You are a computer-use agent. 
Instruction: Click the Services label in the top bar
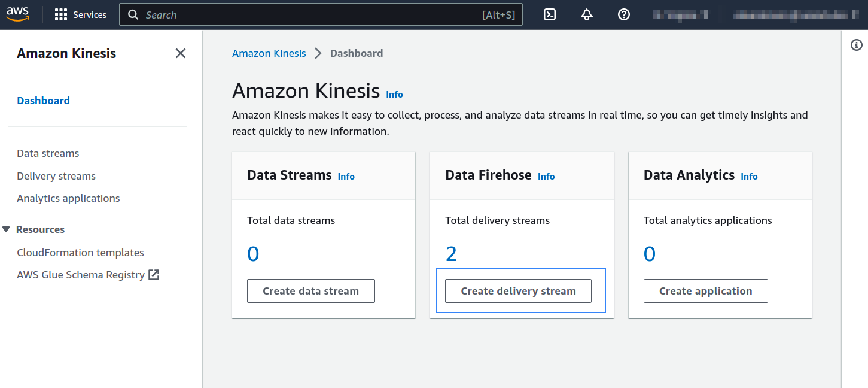point(90,15)
